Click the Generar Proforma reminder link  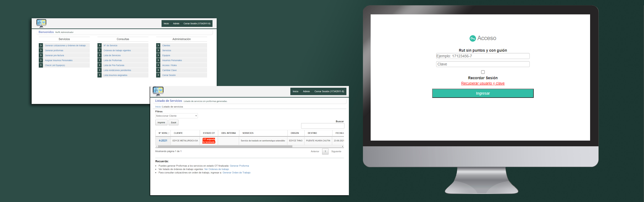[x=239, y=166]
